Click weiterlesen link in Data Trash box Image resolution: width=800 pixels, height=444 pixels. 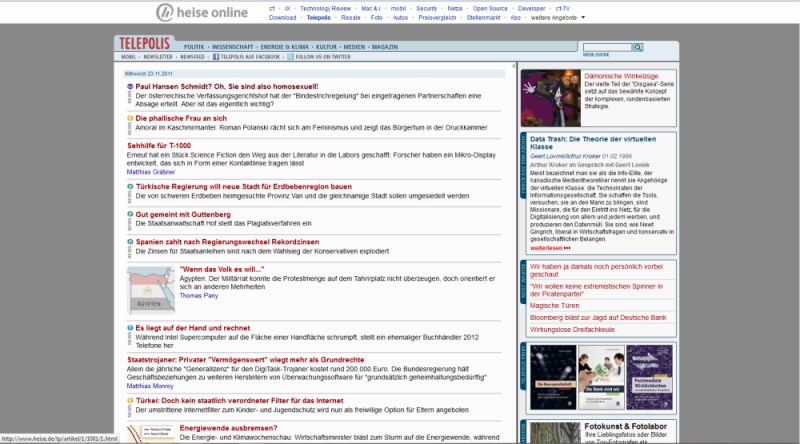pyautogui.click(x=550, y=248)
